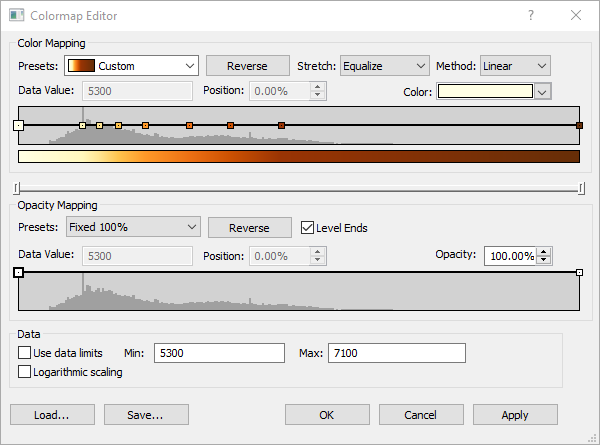600x445 pixels.
Task: Click the Load... button
Action: (51, 414)
